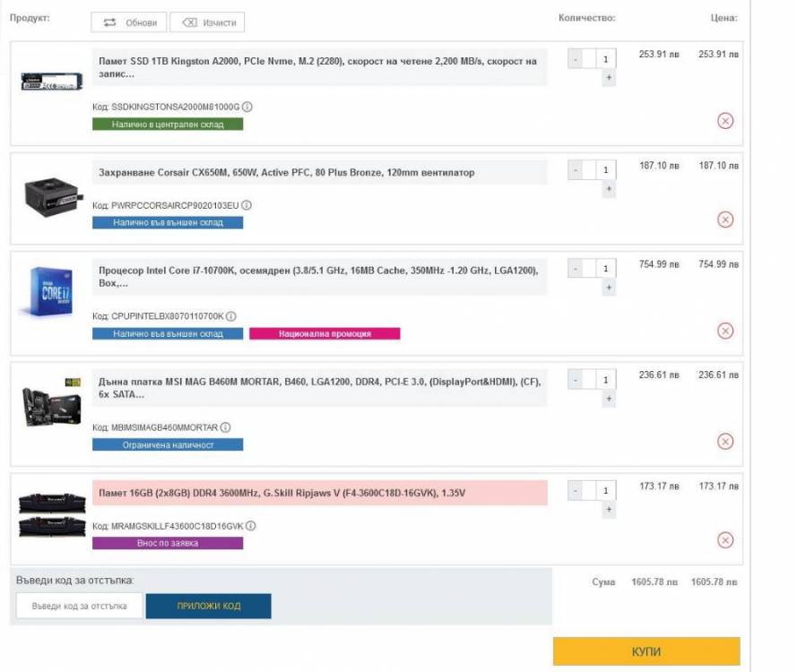The height and width of the screenshot is (672, 797).
Task: Increase quantity of Corsair CX650M
Action: [x=609, y=189]
